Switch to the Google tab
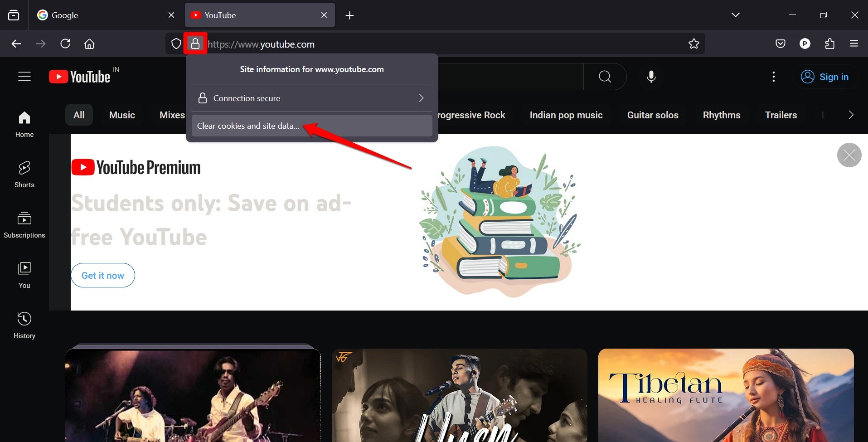The width and height of the screenshot is (868, 442). point(107,15)
